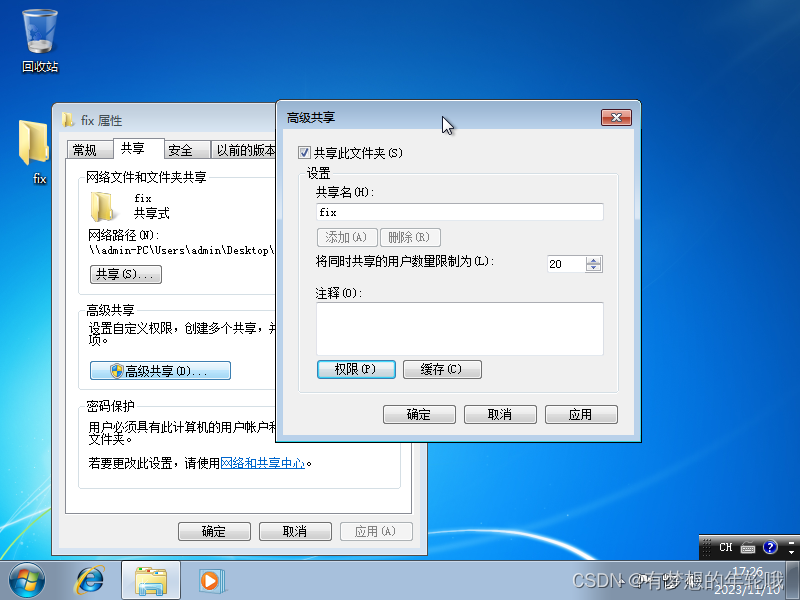Image resolution: width=800 pixels, height=600 pixels.
Task: Click the folder icon in the fix Properties title bar
Action: (x=67, y=120)
